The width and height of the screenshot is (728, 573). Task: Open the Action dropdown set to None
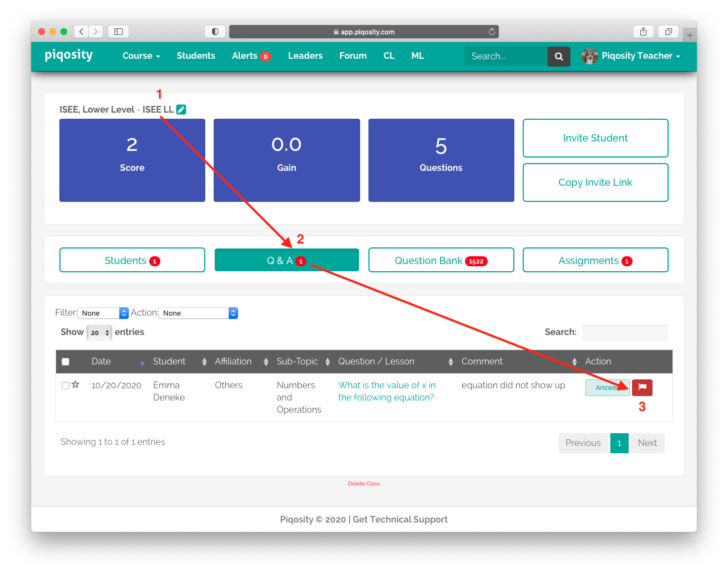pyautogui.click(x=198, y=313)
